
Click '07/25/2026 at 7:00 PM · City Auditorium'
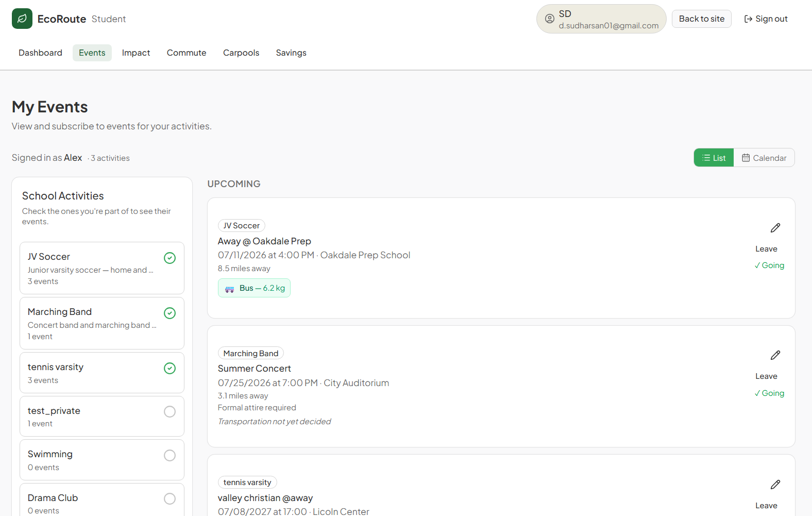(303, 383)
